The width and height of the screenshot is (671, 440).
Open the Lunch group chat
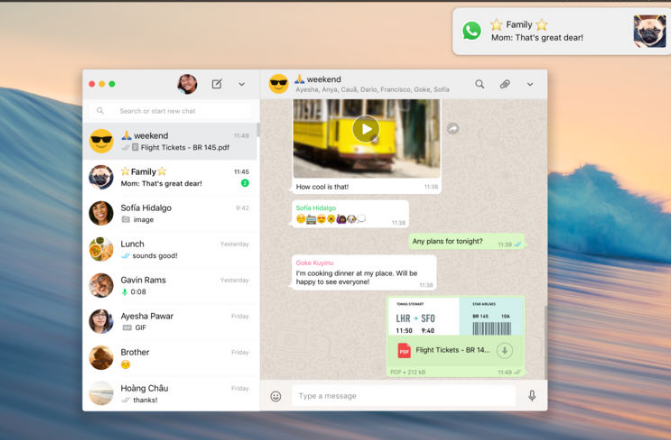[x=171, y=250]
